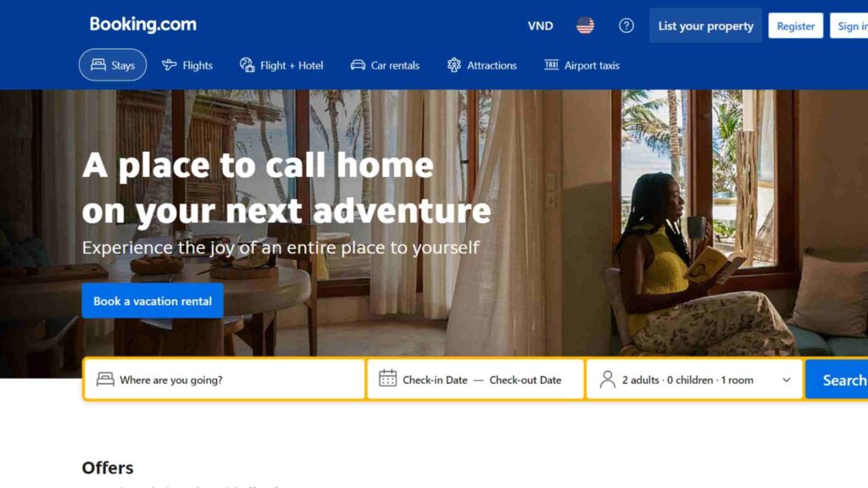Image resolution: width=868 pixels, height=488 pixels.
Task: Switch to the Flights tab
Action: point(187,65)
